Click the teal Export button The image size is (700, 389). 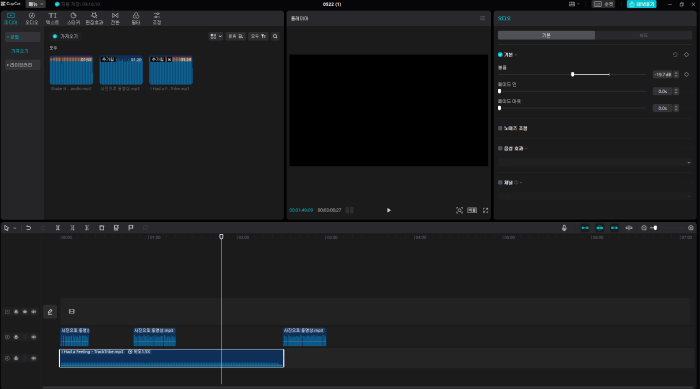pyautogui.click(x=642, y=4)
